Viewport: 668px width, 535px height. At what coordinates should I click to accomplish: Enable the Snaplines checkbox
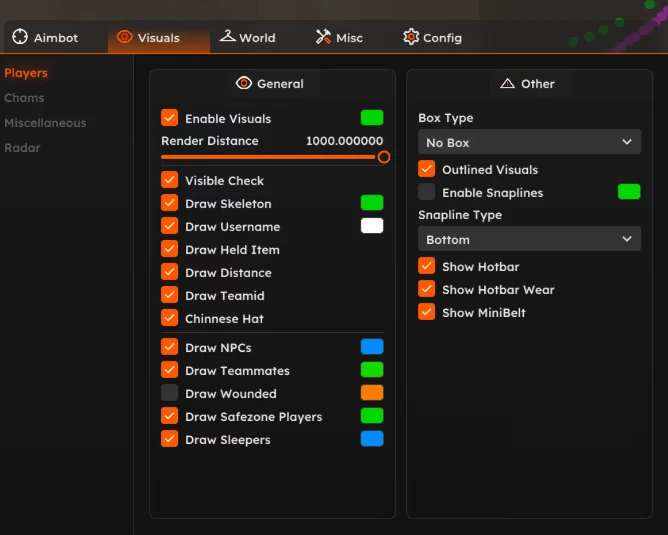[426, 192]
